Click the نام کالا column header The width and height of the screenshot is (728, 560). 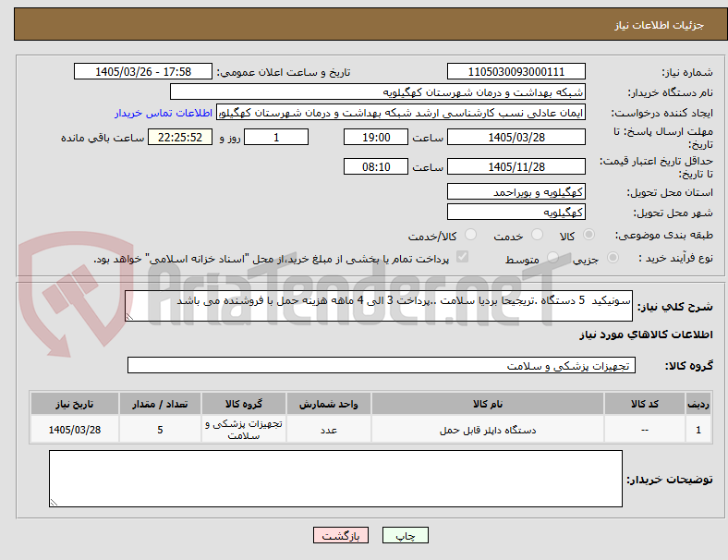point(488,404)
